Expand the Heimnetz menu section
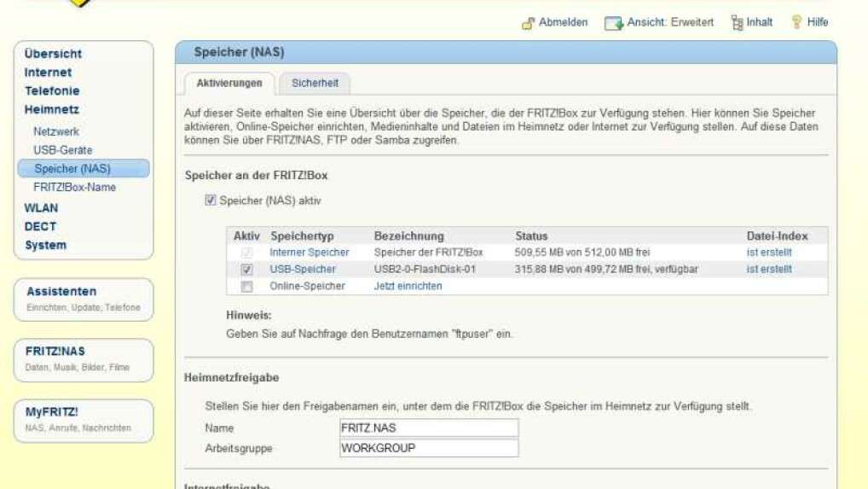Viewport: 868px width, 489px height. (x=51, y=109)
